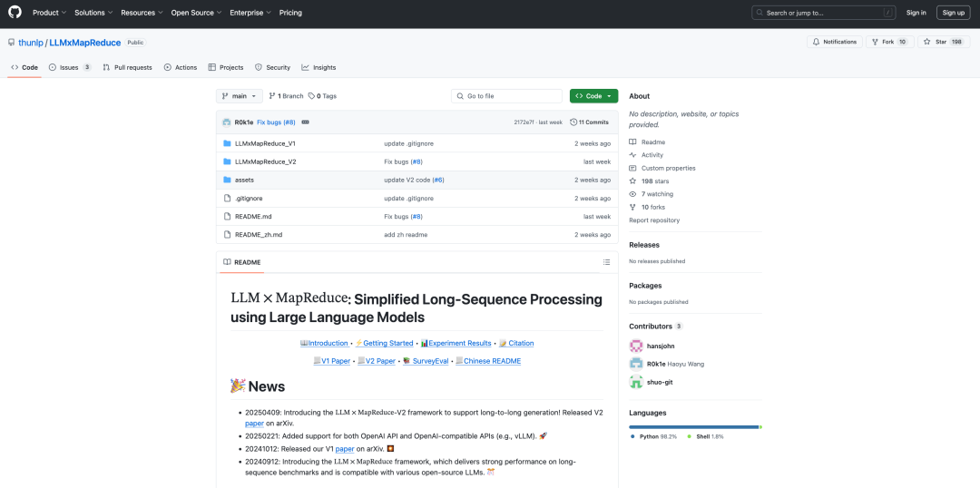The height and width of the screenshot is (488, 980).
Task: Open the Chinese README link
Action: click(492, 361)
